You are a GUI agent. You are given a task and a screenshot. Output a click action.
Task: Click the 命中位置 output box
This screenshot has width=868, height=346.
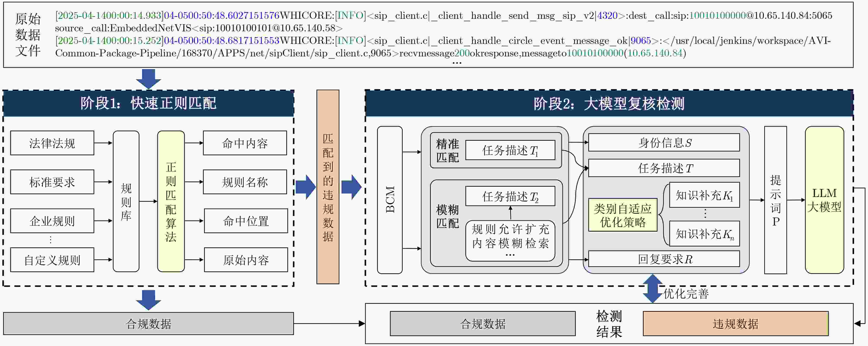tap(246, 221)
